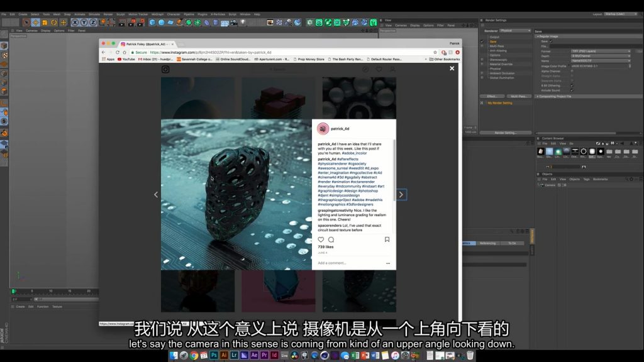Screen dimensions: 644x362
Task: Select the Scale tool in Cinema 4D toolbar
Action: pos(45,23)
